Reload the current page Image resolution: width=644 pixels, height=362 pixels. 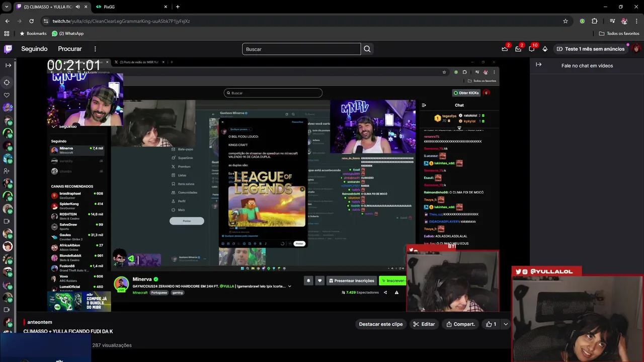(x=31, y=21)
